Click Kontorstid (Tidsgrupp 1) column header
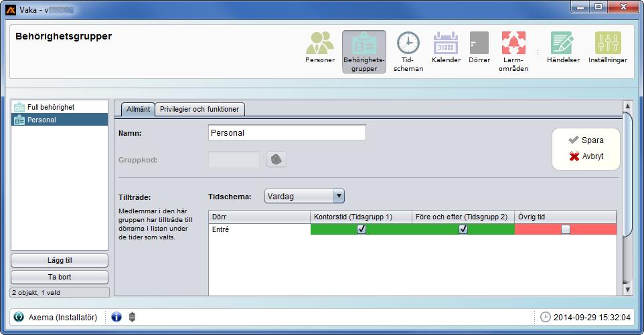 361,217
